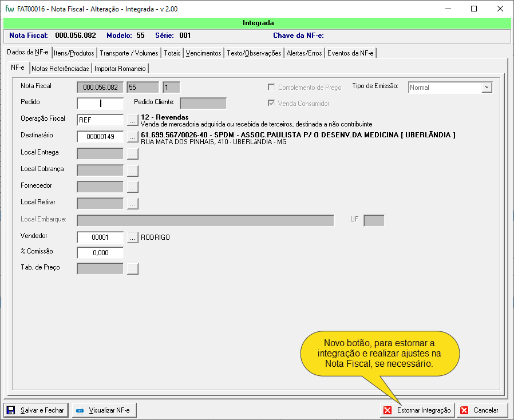Toggle Venda Consumidor checkbox
Viewport: 514px width, 420px height.
point(271,103)
